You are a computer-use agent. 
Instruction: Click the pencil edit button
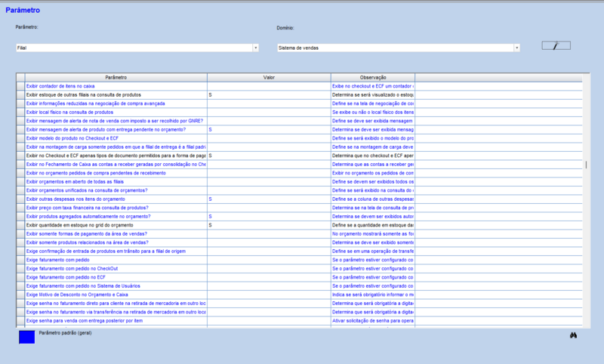pos(556,45)
